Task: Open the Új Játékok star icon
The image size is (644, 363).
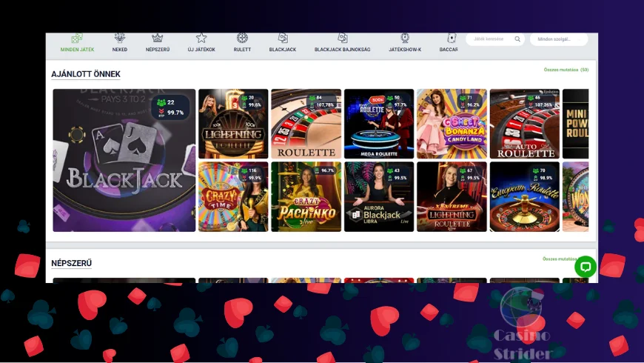Action: pyautogui.click(x=201, y=38)
